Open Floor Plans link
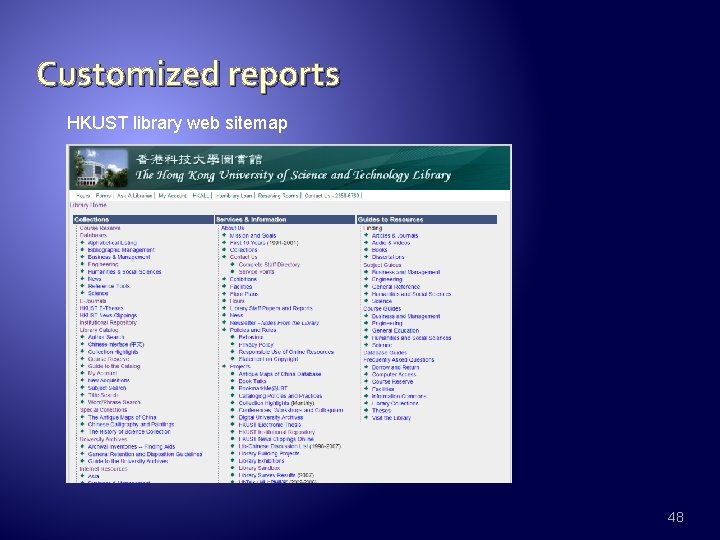Screen dimensions: 720x540 coord(244,294)
